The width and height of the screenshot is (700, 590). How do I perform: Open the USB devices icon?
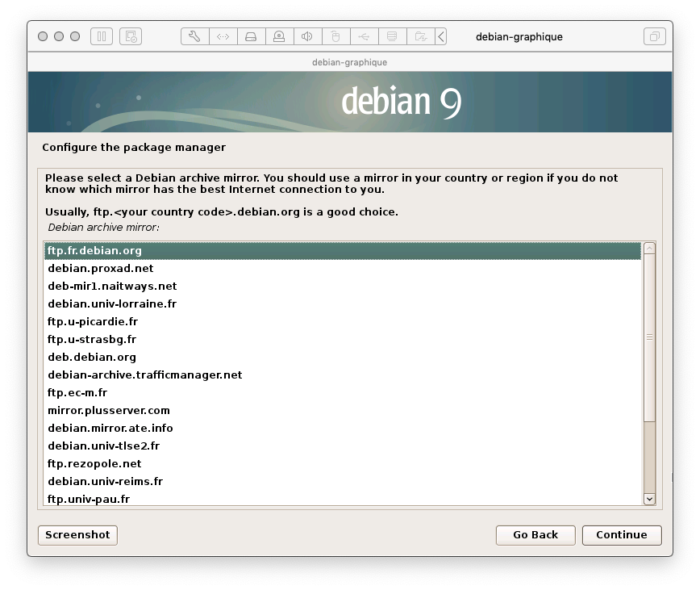click(x=365, y=36)
